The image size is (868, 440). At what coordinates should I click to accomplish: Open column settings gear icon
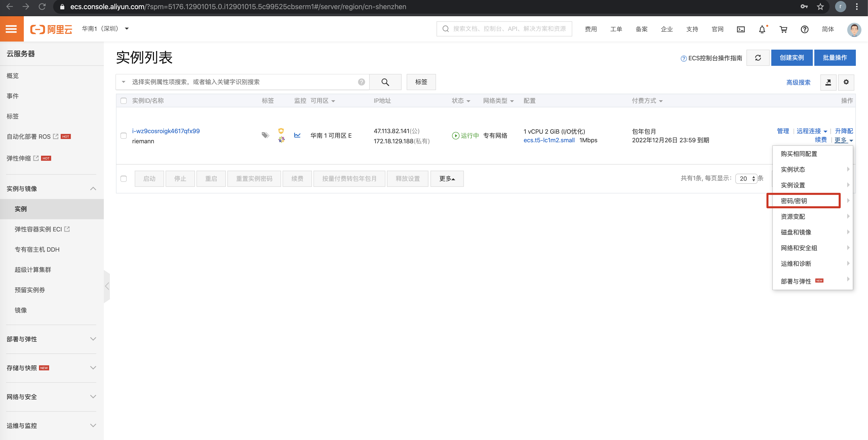[846, 82]
